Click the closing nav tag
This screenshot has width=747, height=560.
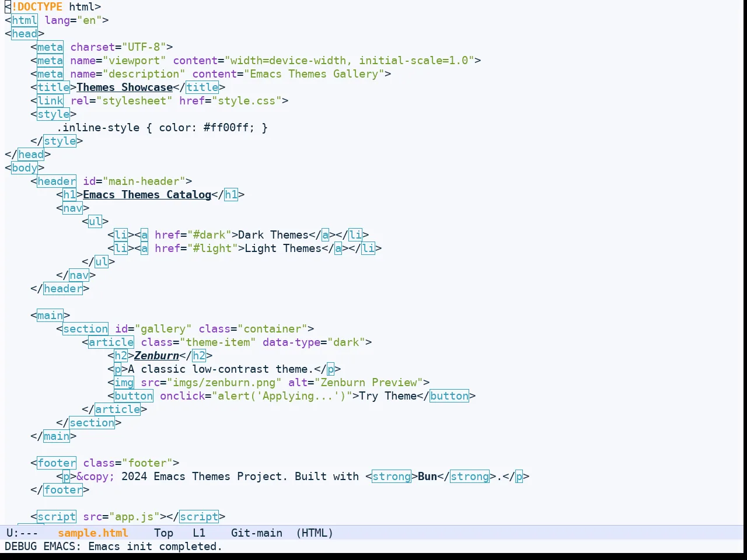tap(76, 275)
